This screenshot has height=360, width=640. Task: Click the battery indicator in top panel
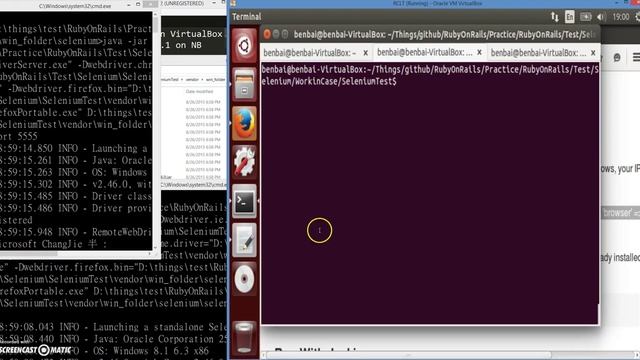pyautogui.click(x=585, y=17)
